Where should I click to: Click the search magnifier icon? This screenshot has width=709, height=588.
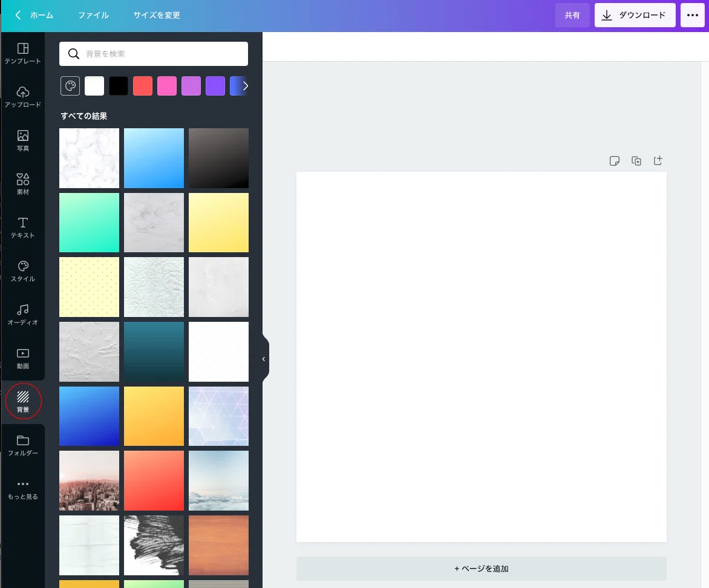click(74, 54)
